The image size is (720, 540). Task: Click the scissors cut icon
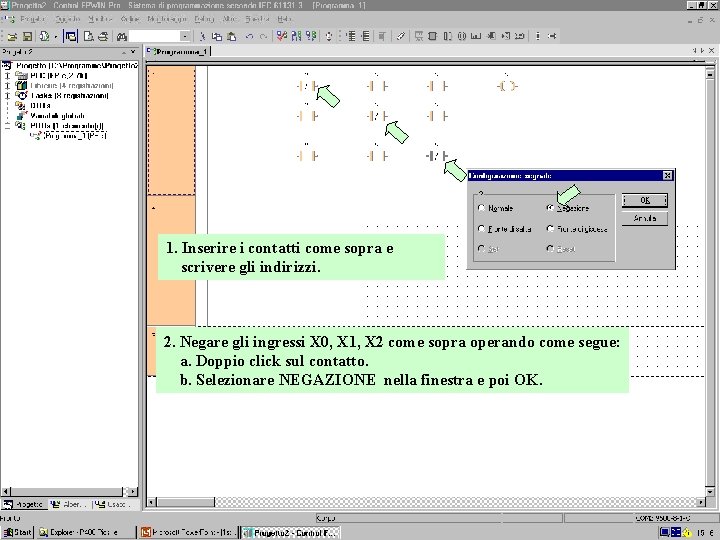pyautogui.click(x=202, y=36)
